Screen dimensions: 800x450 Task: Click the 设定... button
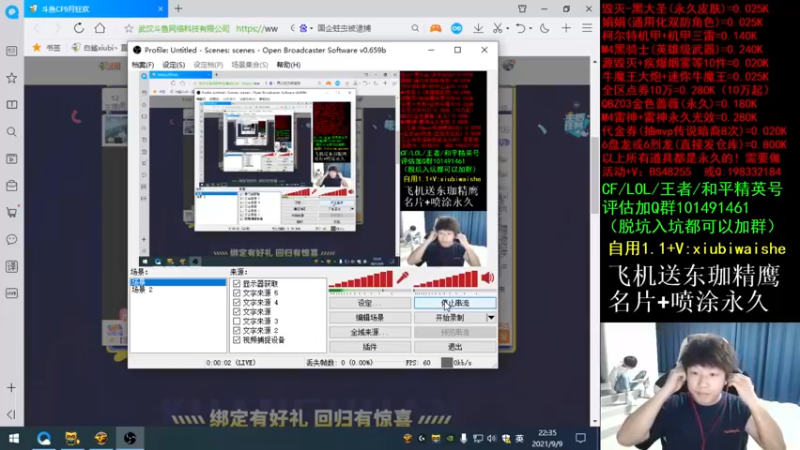pyautogui.click(x=369, y=304)
